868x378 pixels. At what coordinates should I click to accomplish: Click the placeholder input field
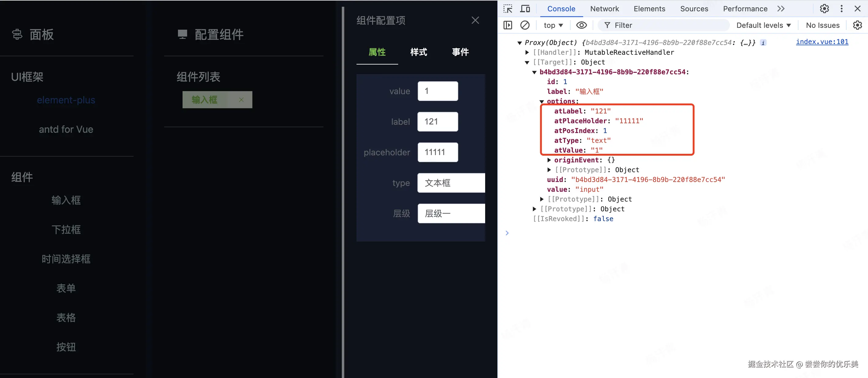(x=437, y=152)
